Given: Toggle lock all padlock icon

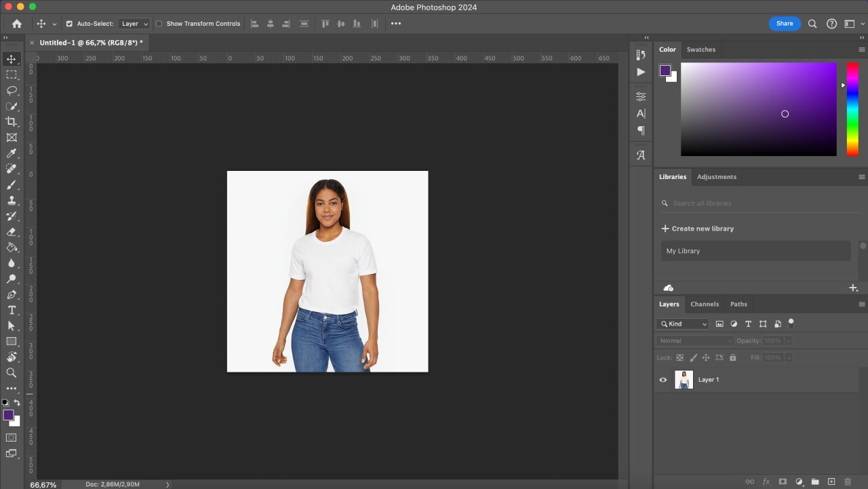Looking at the screenshot, I should 732,357.
